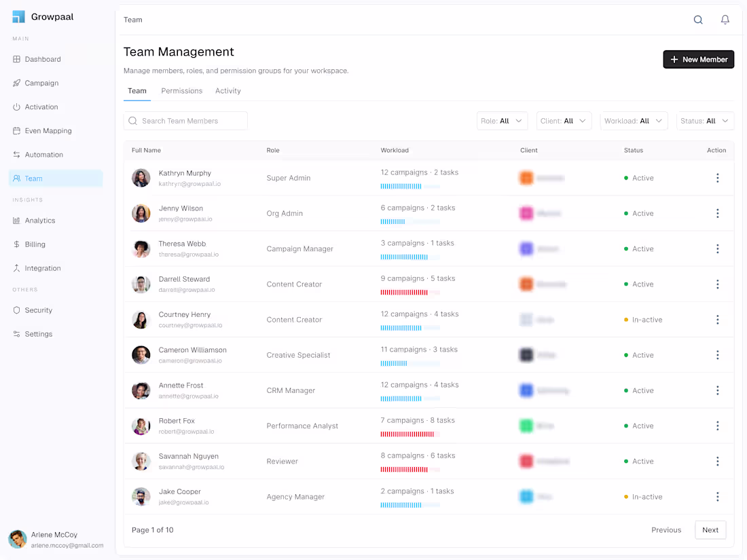This screenshot has height=560, width=747.
Task: Click the Full Name column header
Action: click(x=146, y=150)
